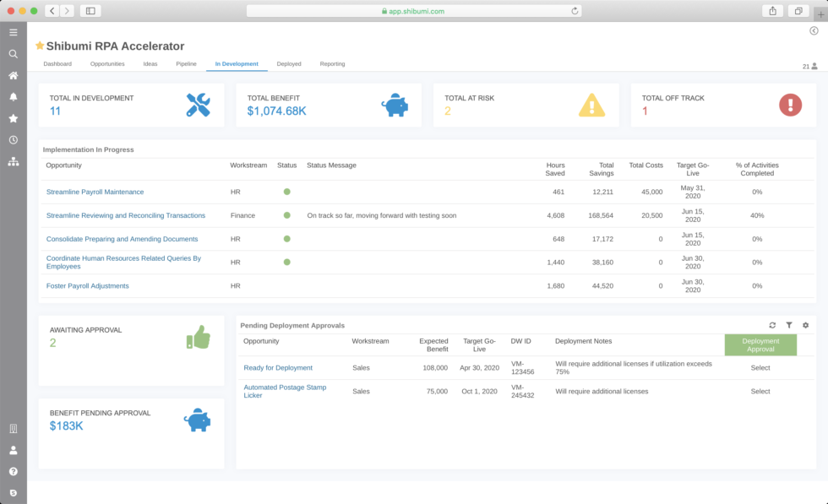Select approval for Automated Postage Stamp Licker

760,391
